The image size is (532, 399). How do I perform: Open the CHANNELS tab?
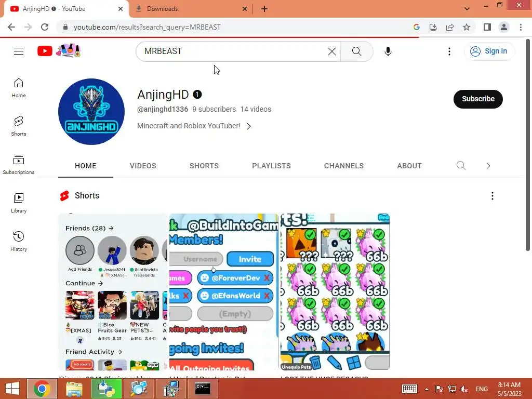pos(344,166)
